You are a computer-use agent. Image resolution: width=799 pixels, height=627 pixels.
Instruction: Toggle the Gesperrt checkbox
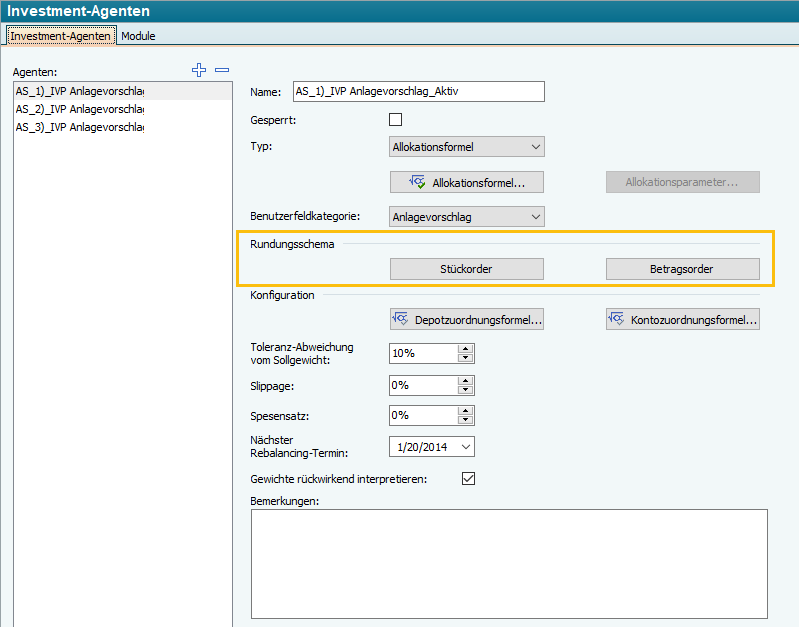click(395, 120)
